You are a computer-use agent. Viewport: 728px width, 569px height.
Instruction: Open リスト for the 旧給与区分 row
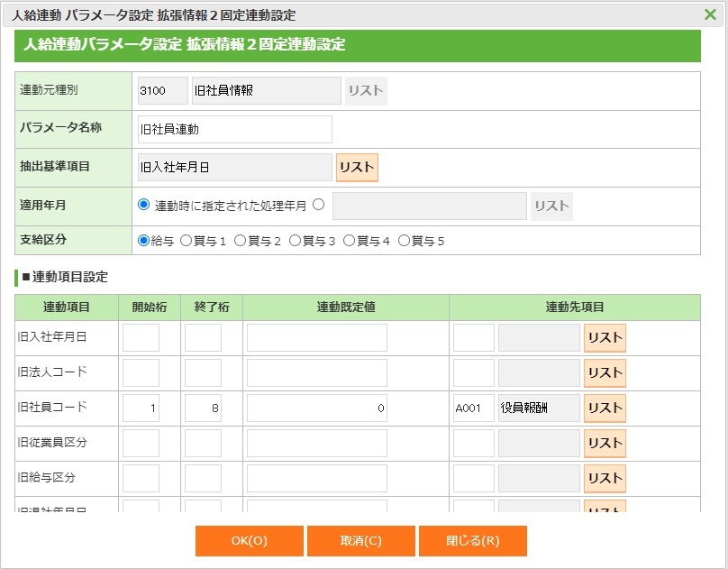click(x=605, y=479)
